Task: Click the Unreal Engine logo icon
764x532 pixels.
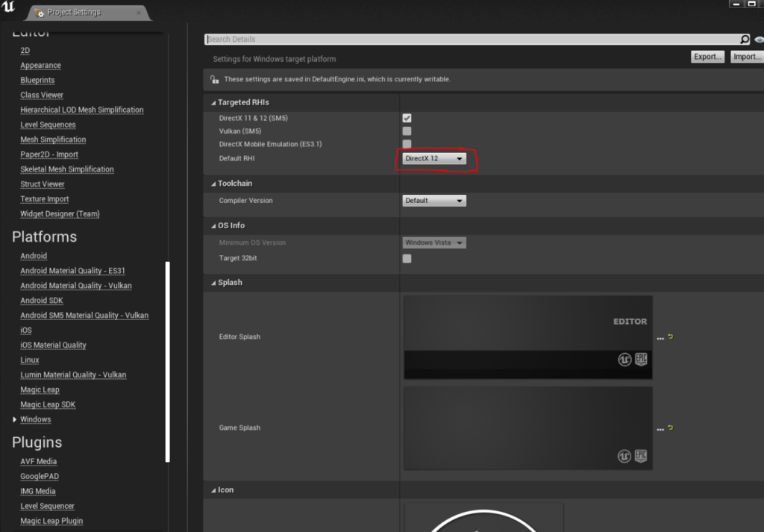Action: 8,7
